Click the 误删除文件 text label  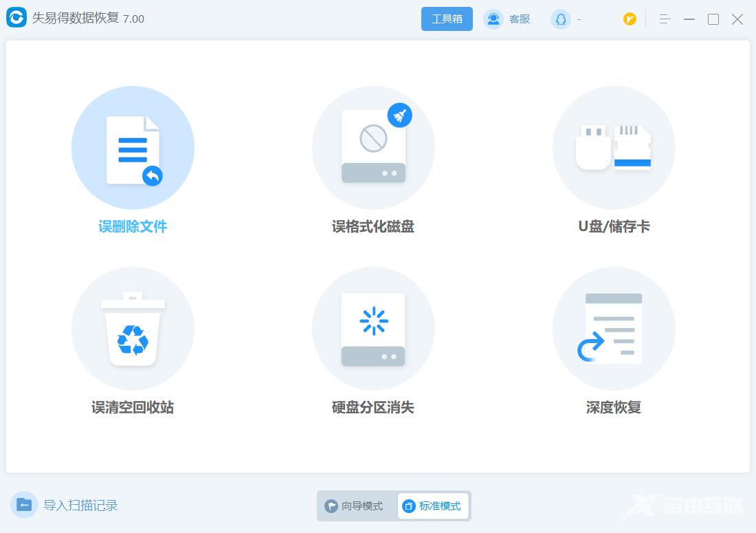coord(133,227)
